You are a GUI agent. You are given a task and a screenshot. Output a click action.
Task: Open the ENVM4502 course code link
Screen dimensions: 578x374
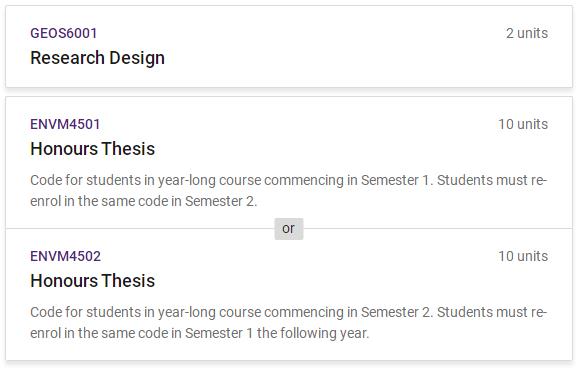click(66, 256)
